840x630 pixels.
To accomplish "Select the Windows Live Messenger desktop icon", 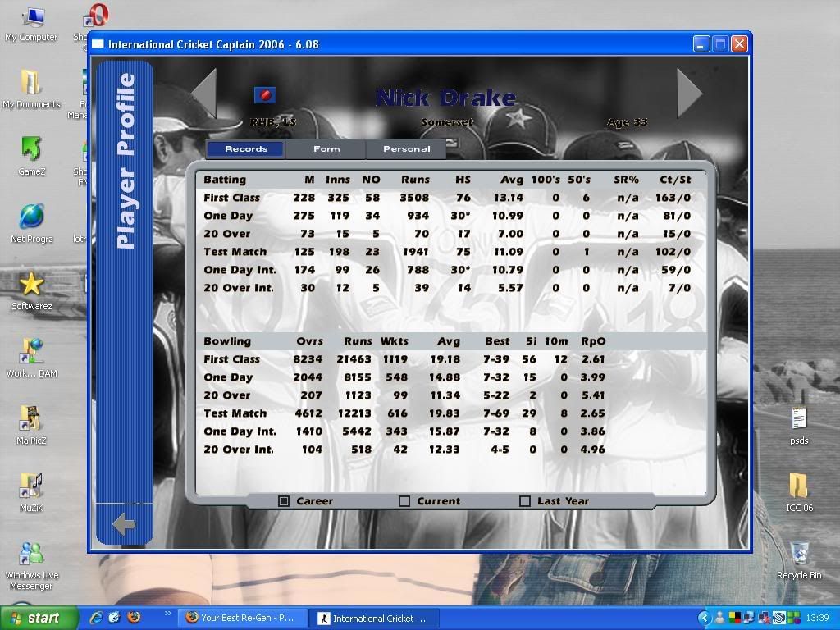I will click(x=32, y=566).
